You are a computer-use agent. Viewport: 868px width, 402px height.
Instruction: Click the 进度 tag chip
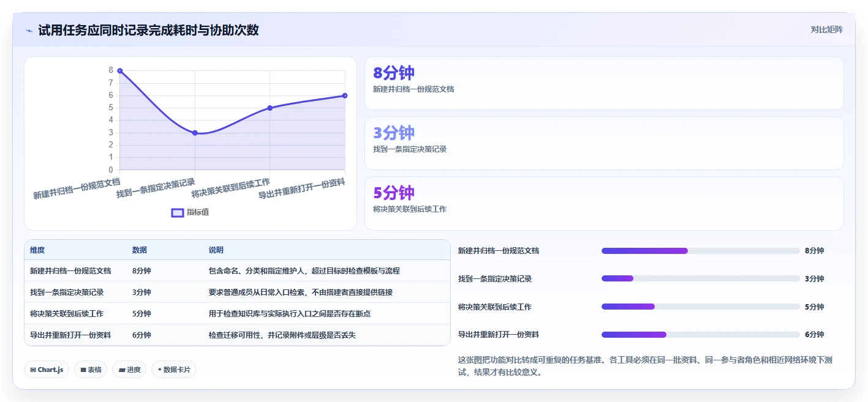point(129,370)
